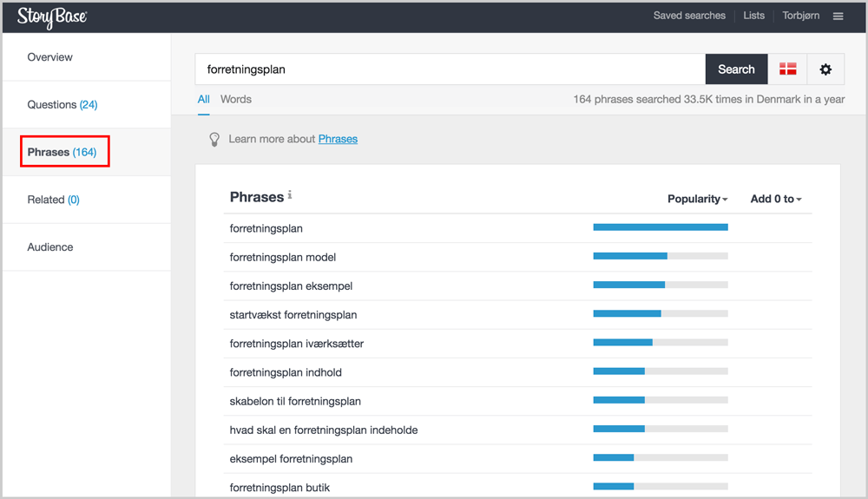Viewport: 868px width, 499px height.
Task: Click the forretningsplan search input field
Action: (450, 69)
